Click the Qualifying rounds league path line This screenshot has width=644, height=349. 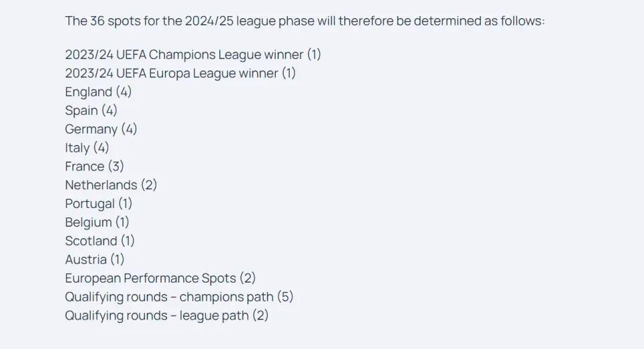point(167,315)
